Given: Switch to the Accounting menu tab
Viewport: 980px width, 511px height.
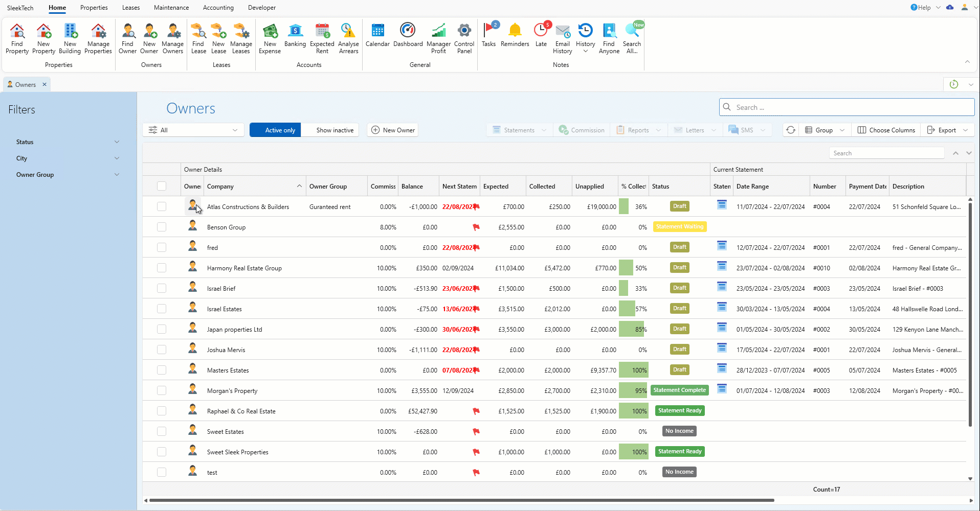Looking at the screenshot, I should 218,8.
